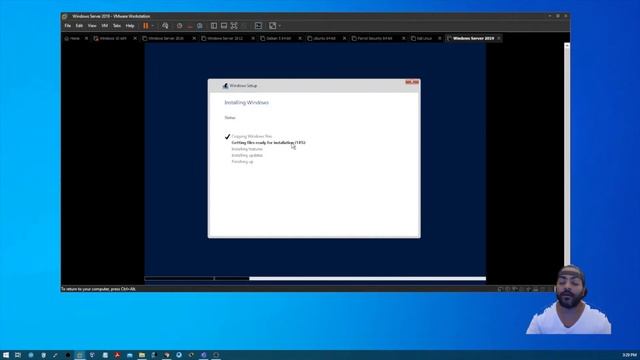Open the Adobe Acrobat taskbar icon
This screenshot has width=640, height=360.
pyautogui.click(x=117, y=355)
